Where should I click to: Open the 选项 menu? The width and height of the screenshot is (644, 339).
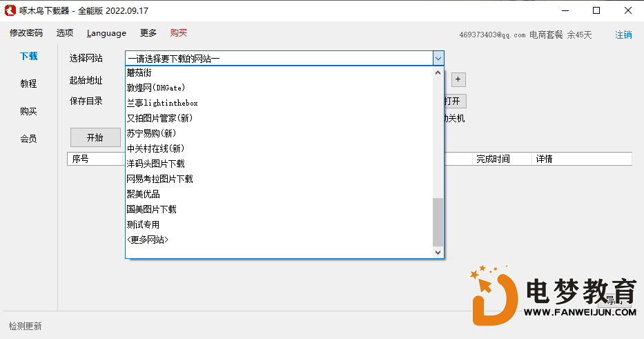coord(65,33)
